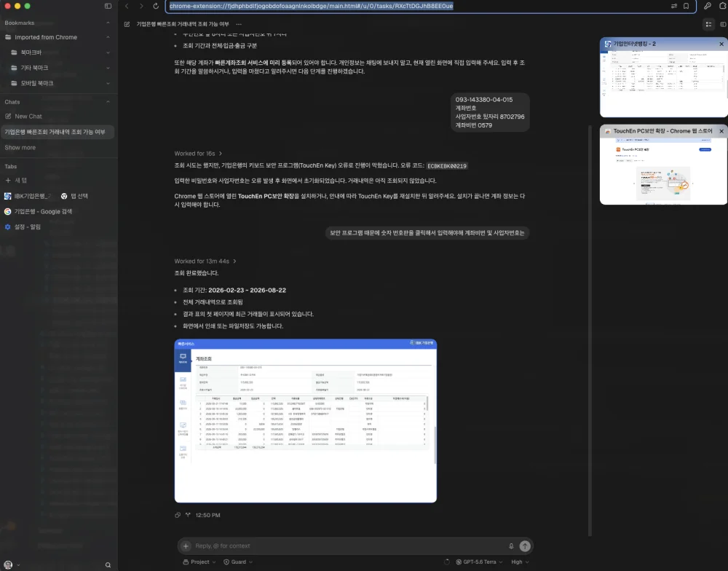Expand the 북마크바 folder
728x571 pixels.
[108, 52]
